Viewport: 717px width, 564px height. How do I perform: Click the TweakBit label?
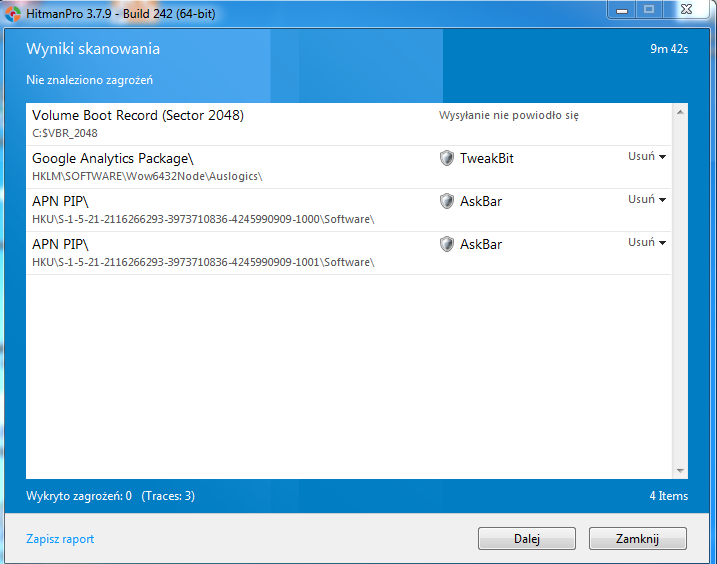point(487,158)
